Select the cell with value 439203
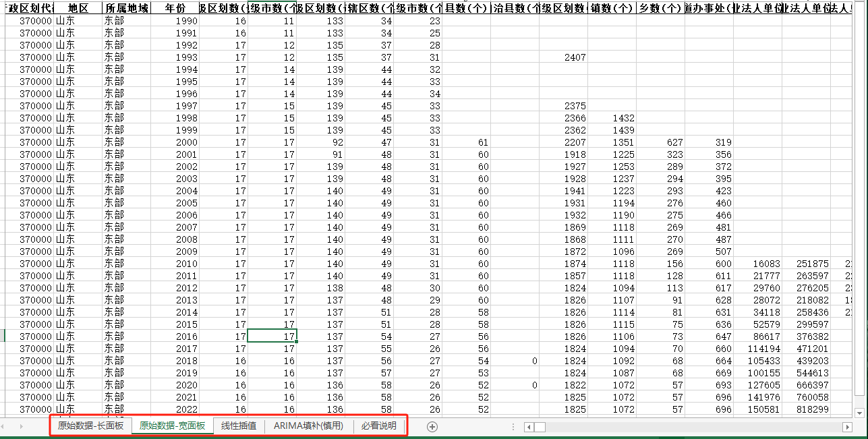The width and height of the screenshot is (868, 439). click(806, 361)
